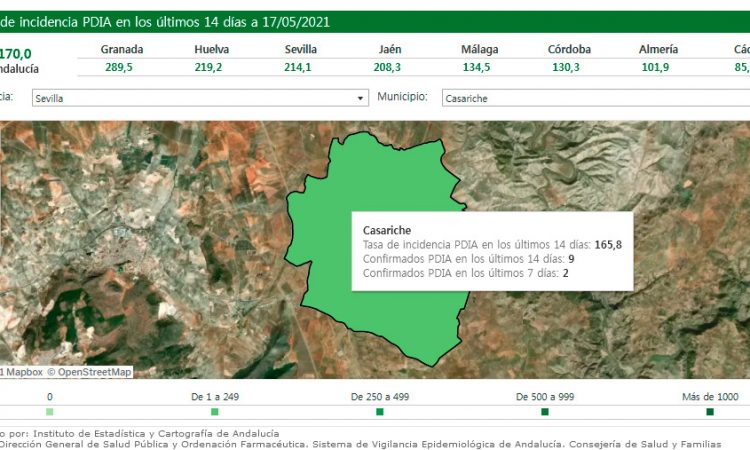
Task: Click the 'De 1 a 249' legend square
Action: pyautogui.click(x=214, y=411)
